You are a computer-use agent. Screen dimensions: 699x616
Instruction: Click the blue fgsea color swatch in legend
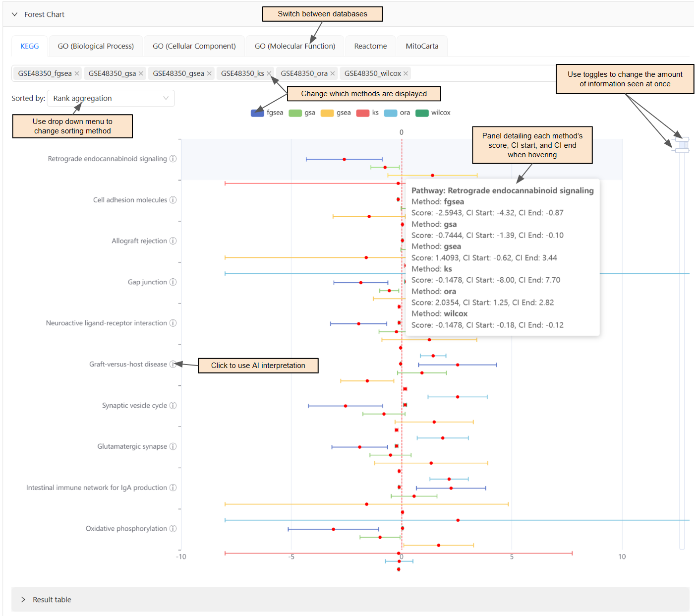[x=257, y=113]
